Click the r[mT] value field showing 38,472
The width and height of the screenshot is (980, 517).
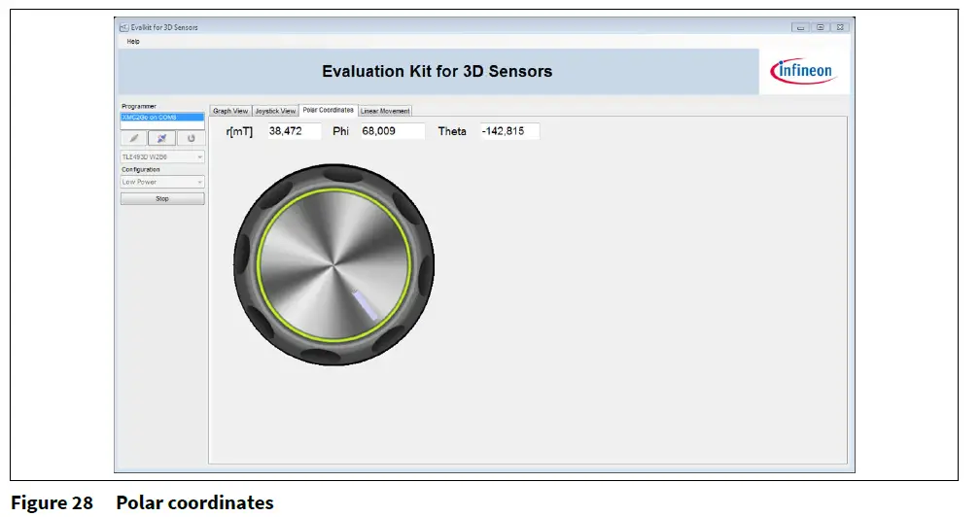coord(294,131)
